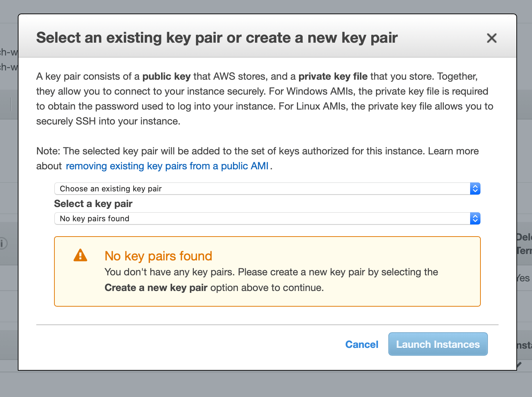Click the X icon in the dialog header
Image resolution: width=532 pixels, height=397 pixels.
[x=491, y=38]
